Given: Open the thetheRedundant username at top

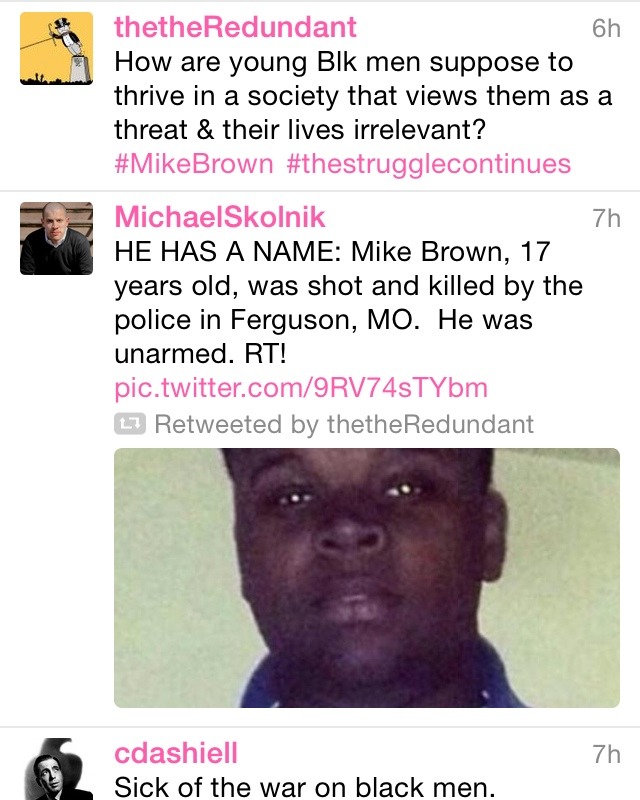Looking at the screenshot, I should tap(235, 27).
